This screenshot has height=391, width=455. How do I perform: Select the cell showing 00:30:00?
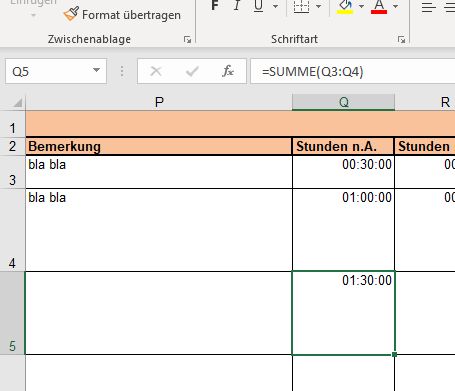343,172
